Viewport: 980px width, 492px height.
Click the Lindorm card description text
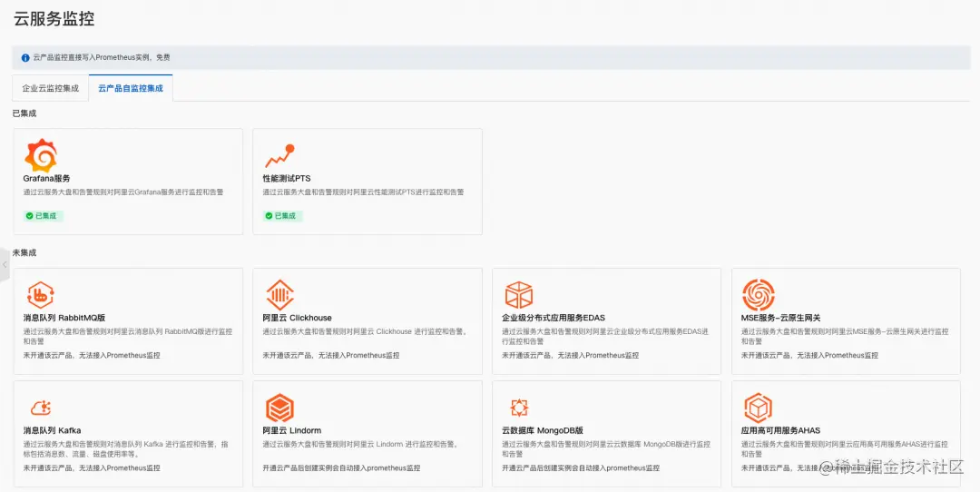361,444
